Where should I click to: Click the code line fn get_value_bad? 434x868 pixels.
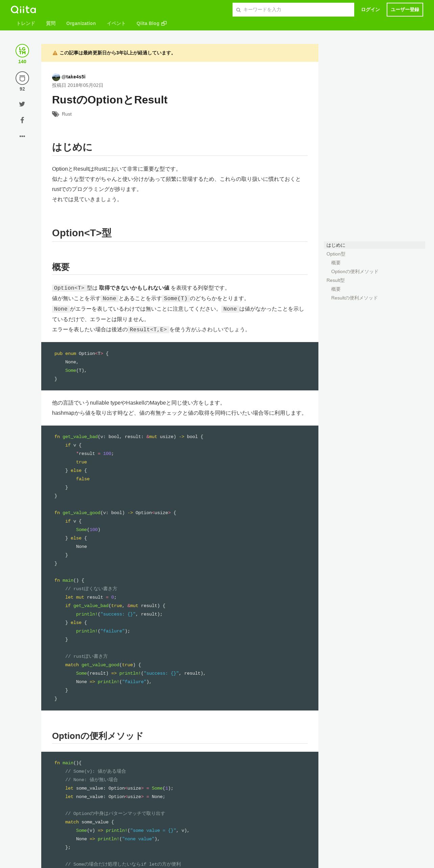(129, 437)
